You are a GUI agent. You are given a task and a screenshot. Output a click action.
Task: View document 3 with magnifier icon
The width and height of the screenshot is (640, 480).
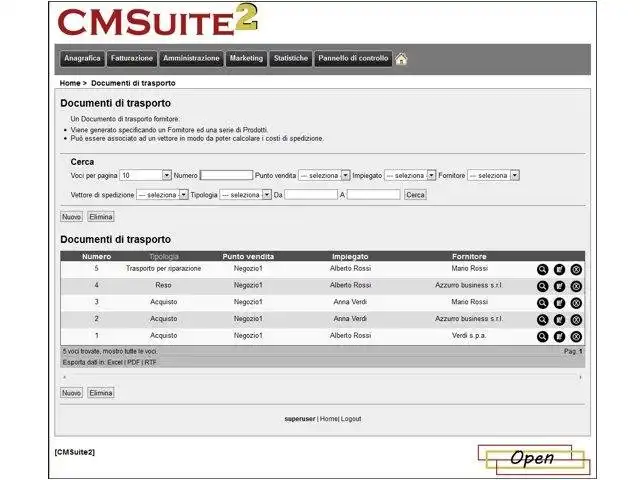coord(542,303)
